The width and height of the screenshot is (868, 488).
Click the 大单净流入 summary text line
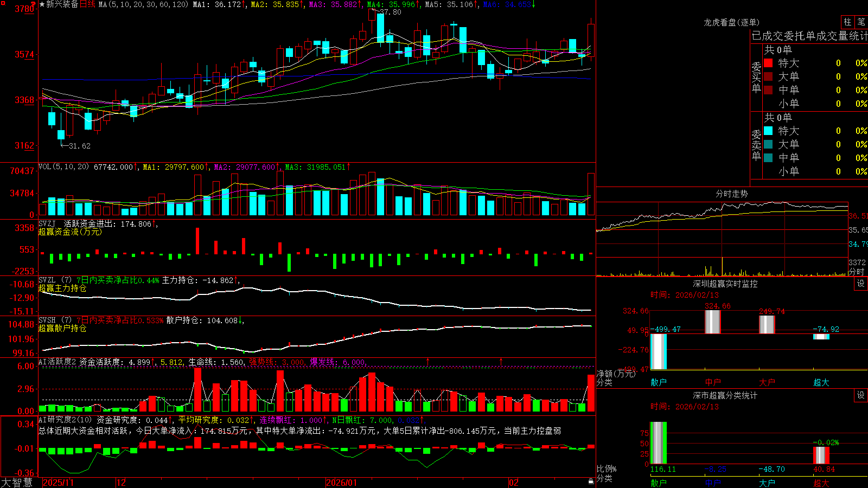point(299,431)
